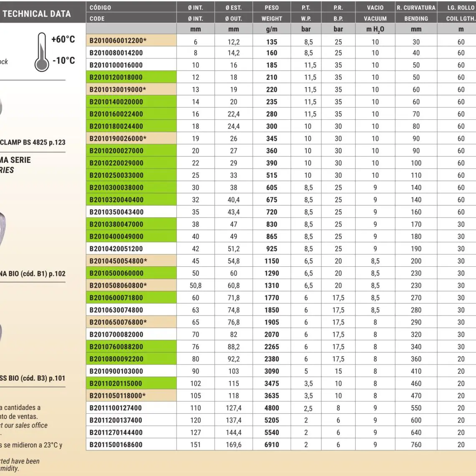Select the 50,8 inner diameter cell

[x=195, y=286]
